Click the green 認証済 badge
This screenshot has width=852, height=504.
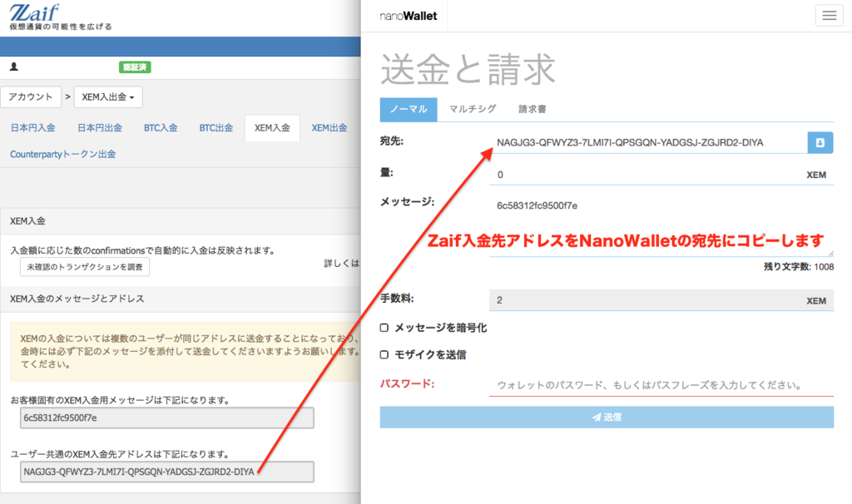[135, 67]
